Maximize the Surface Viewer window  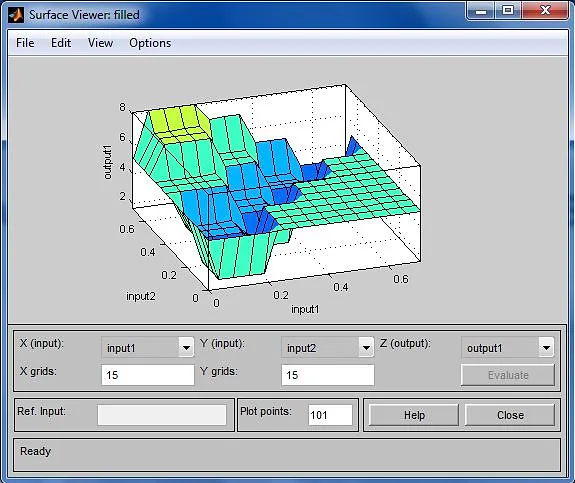click(508, 10)
